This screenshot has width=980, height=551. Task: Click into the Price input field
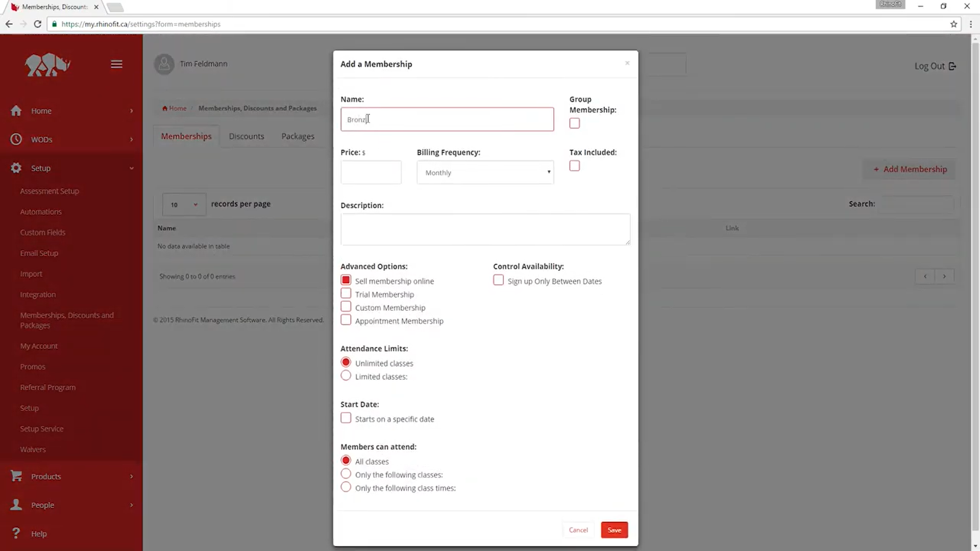tap(371, 172)
